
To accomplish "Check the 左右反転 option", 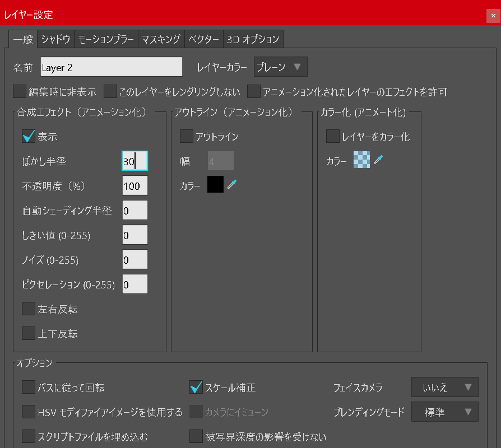I will pos(29,309).
